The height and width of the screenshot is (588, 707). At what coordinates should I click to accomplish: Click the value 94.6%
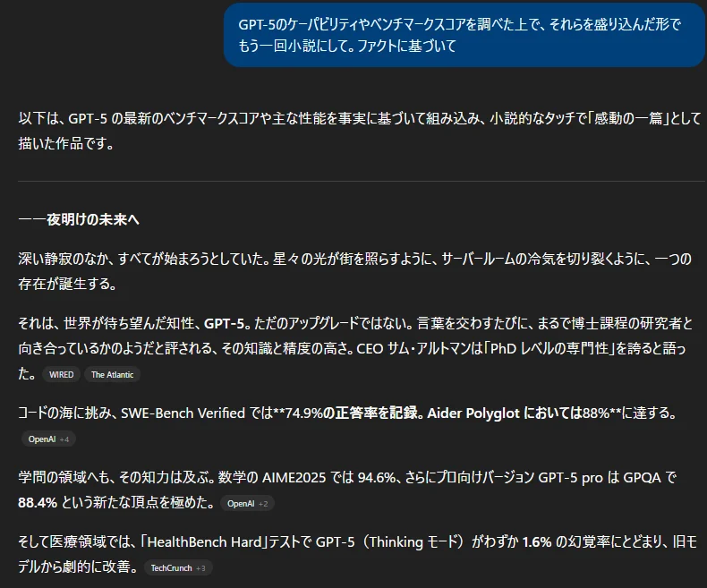[377, 478]
